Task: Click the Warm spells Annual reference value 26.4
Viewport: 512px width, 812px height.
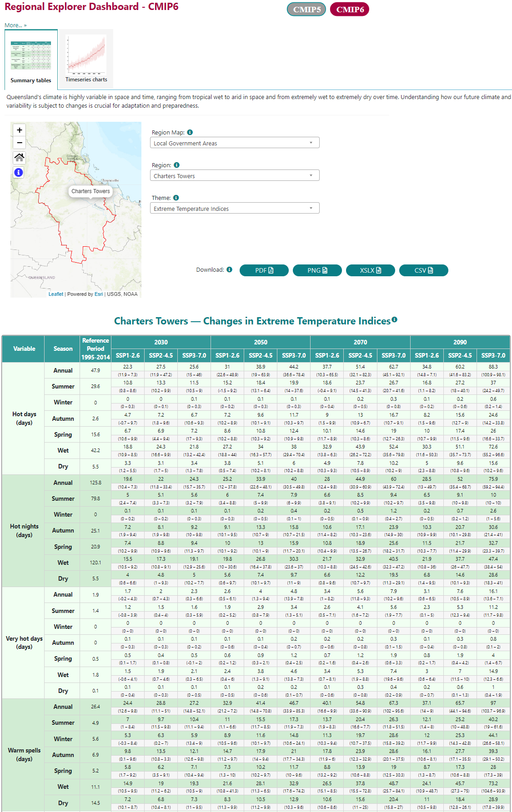Action: pos(95,707)
